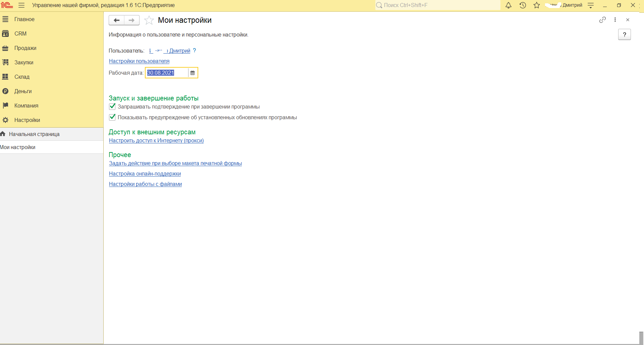Restore down the application window
The height and width of the screenshot is (345, 644).
pyautogui.click(x=619, y=5)
